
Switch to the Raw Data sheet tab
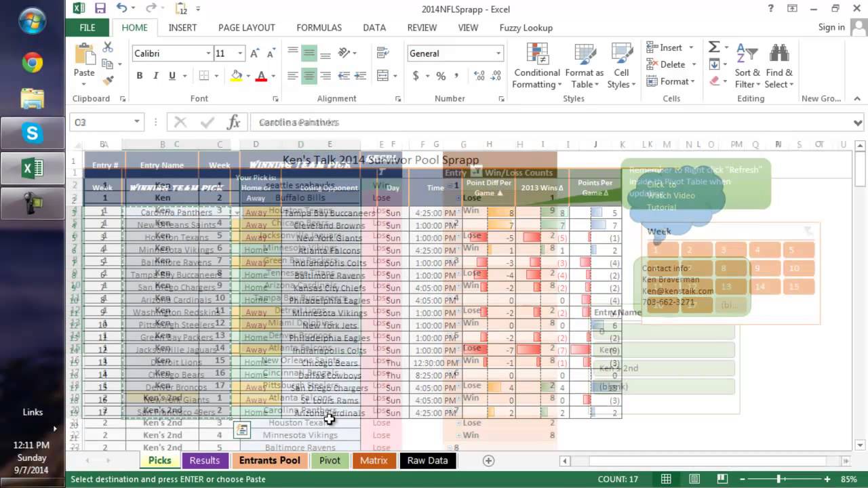coord(427,460)
